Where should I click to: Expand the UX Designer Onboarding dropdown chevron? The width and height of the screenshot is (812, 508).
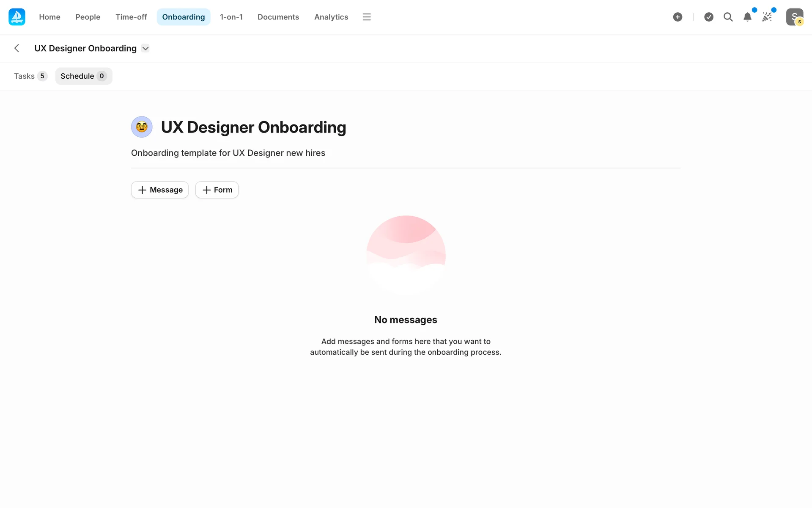(x=145, y=48)
